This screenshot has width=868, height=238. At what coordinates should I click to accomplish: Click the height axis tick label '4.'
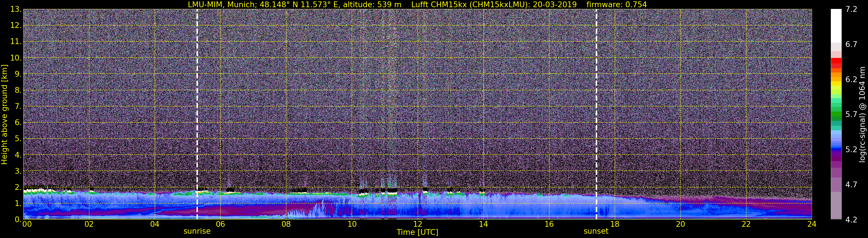pos(18,155)
